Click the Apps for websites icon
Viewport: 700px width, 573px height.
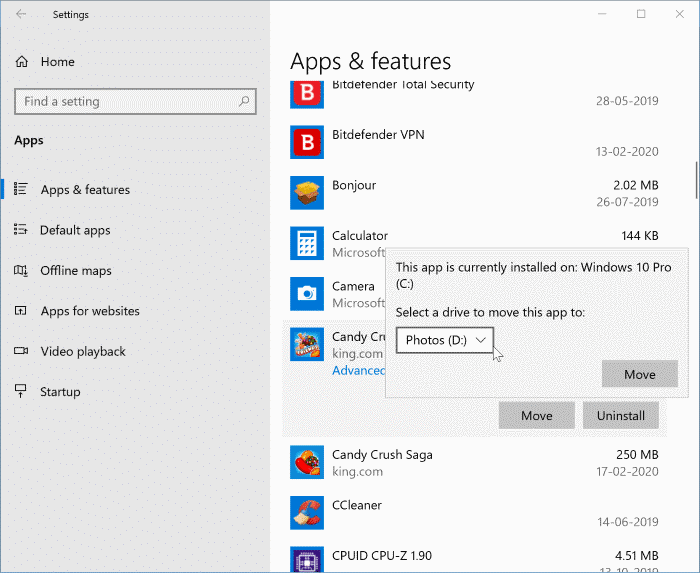[21, 310]
